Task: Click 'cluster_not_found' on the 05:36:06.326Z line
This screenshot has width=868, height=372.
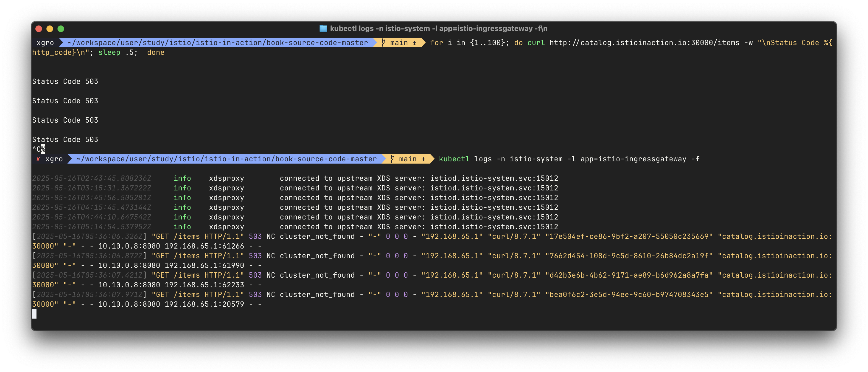Action: coord(317,236)
